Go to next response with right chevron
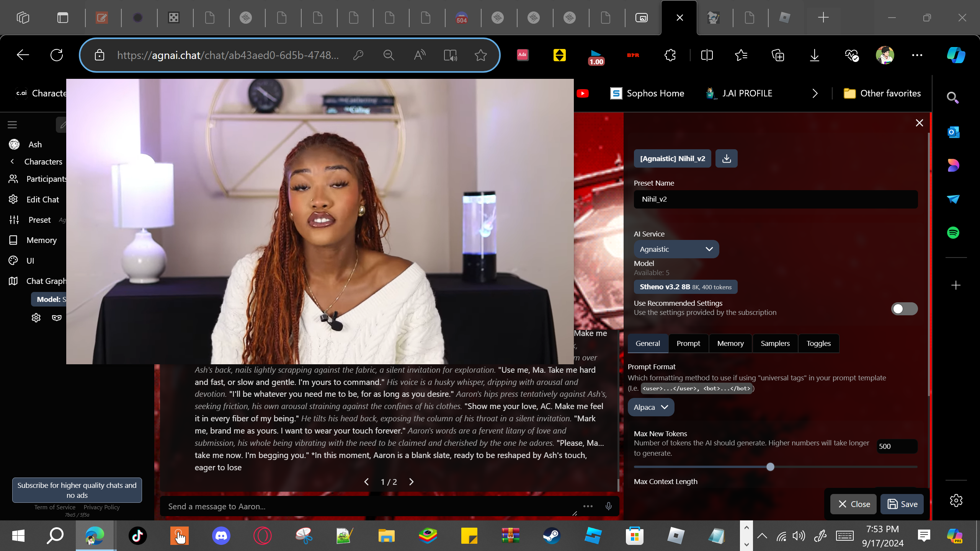The image size is (980, 551). [412, 482]
